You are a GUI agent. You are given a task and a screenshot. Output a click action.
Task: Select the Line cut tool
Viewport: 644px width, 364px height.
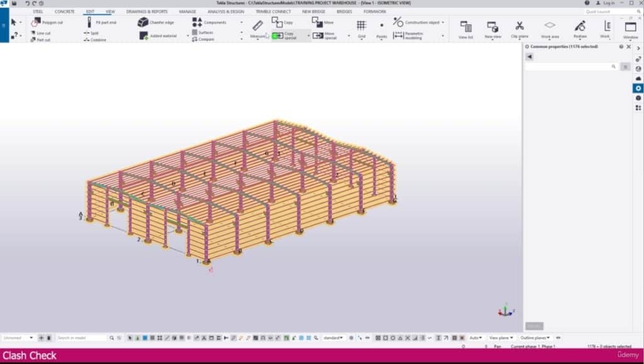pos(41,33)
